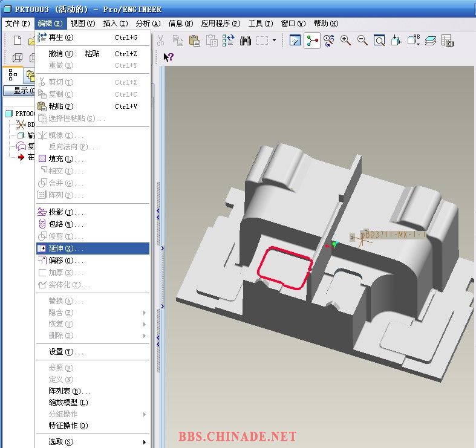
Task: Choose 填充(L) menu entry
Action: pos(93,159)
